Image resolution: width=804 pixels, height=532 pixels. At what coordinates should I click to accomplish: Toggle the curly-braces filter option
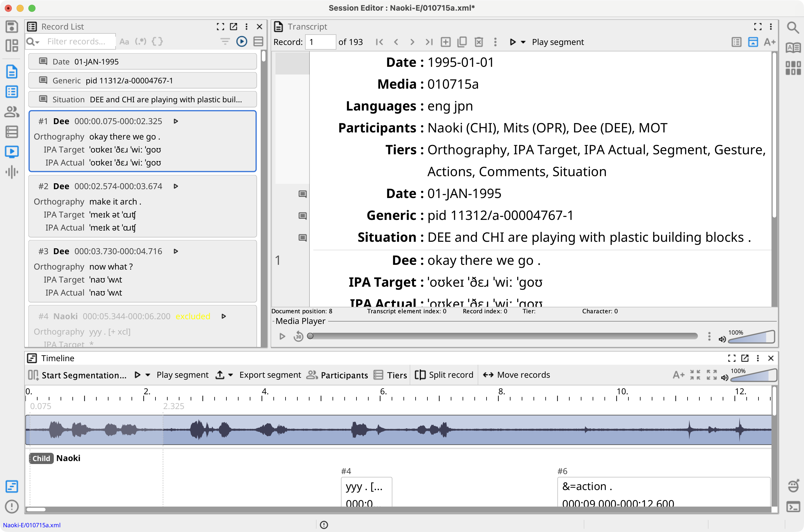point(157,41)
